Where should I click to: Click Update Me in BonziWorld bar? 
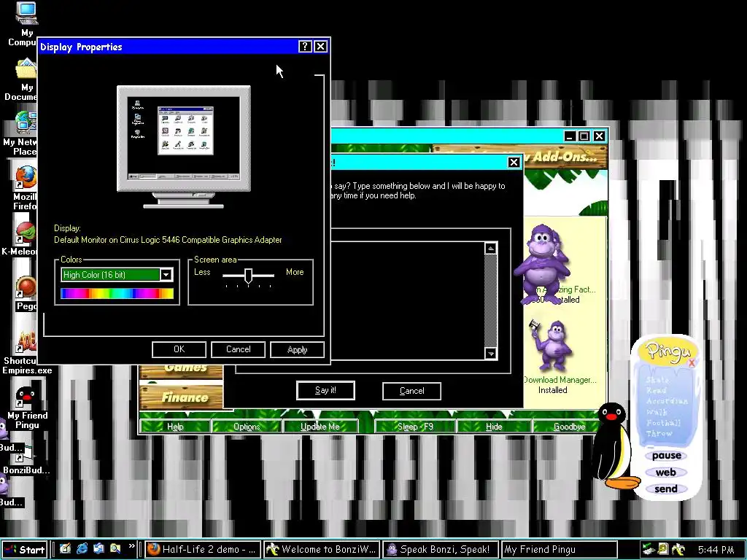tap(320, 426)
